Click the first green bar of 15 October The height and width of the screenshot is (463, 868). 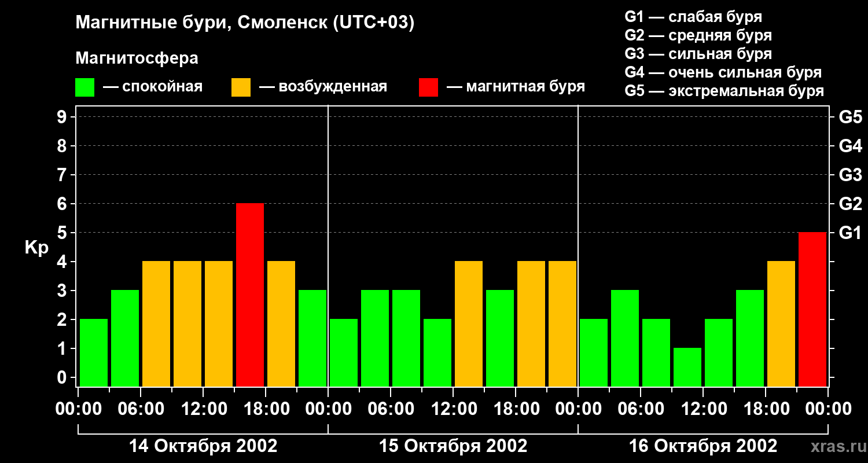tap(344, 353)
